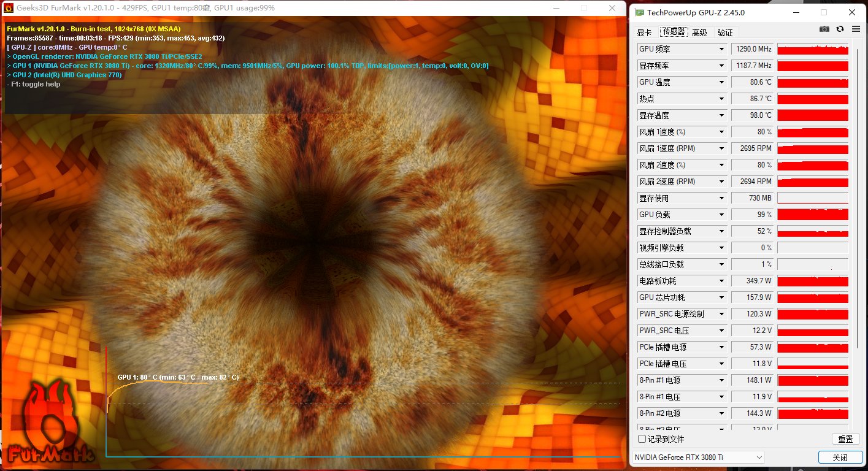Click the GPU-Z screenshot camera icon
Image resolution: width=868 pixels, height=471 pixels.
click(x=824, y=29)
